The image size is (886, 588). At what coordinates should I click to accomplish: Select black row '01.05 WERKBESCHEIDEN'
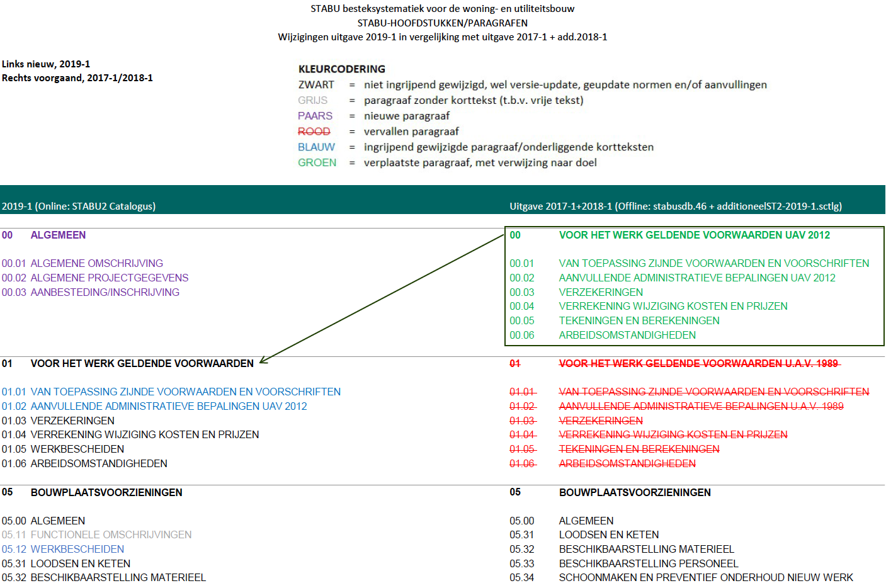63,449
